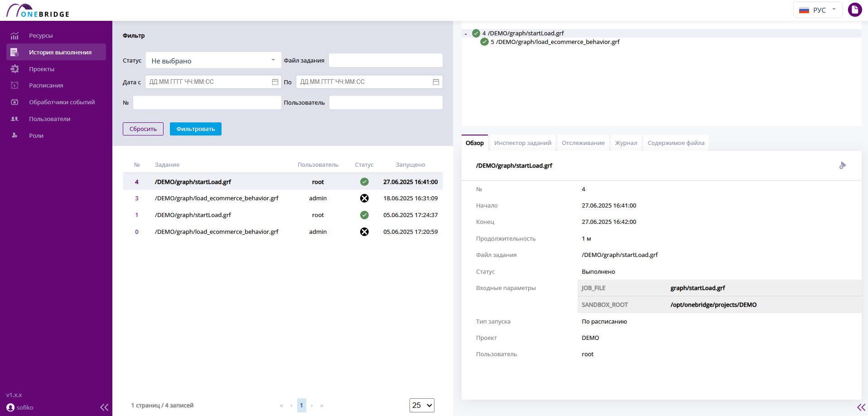Click green check icon of tree item 4

tap(476, 33)
